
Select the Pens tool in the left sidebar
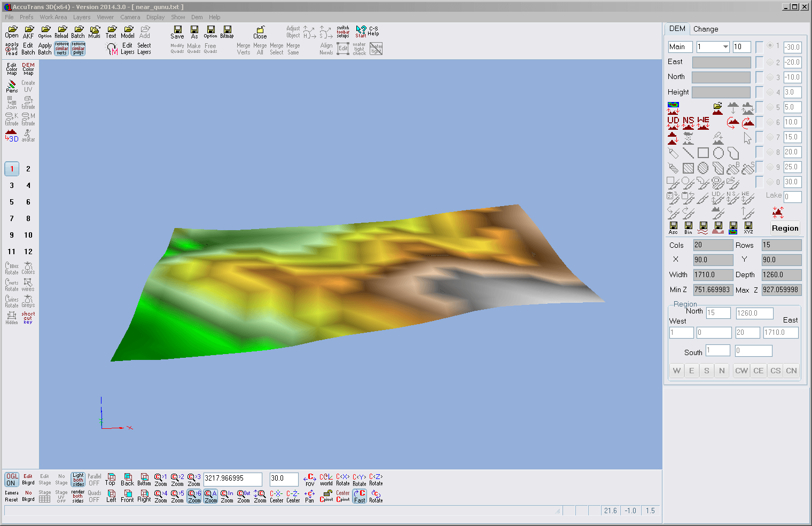tap(11, 85)
